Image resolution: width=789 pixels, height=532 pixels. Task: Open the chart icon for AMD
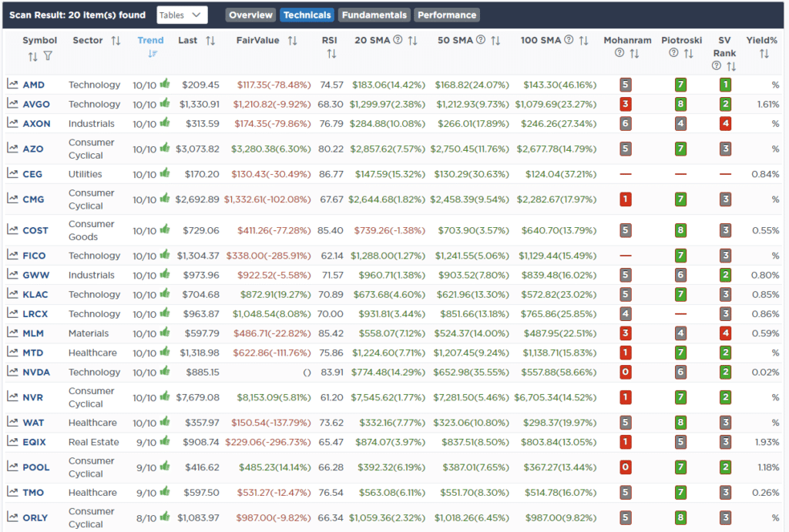(12, 84)
